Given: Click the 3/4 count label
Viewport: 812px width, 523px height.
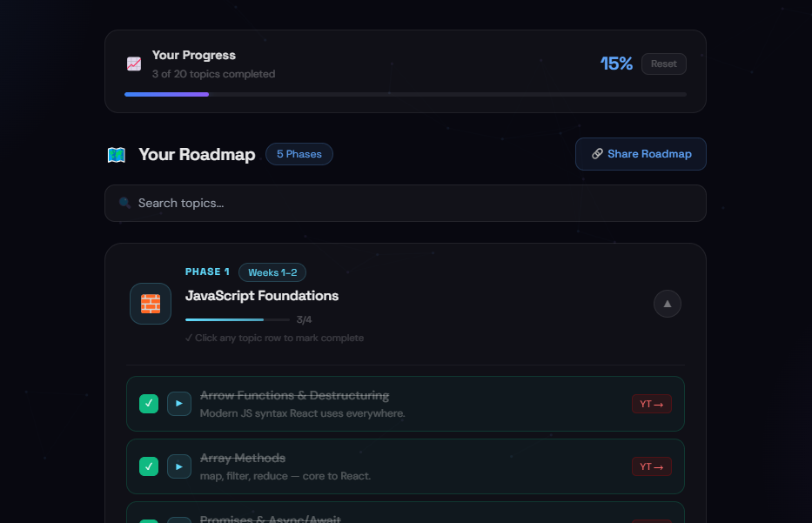Looking at the screenshot, I should click(304, 320).
